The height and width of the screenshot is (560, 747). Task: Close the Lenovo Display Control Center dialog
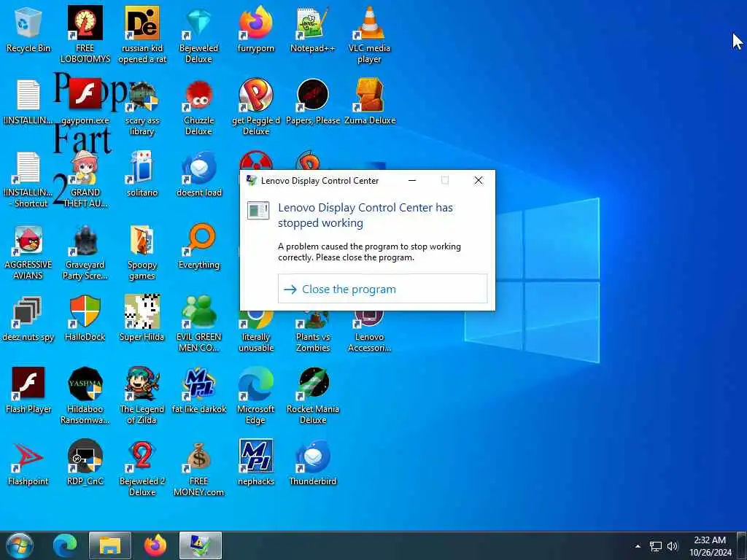pos(479,180)
